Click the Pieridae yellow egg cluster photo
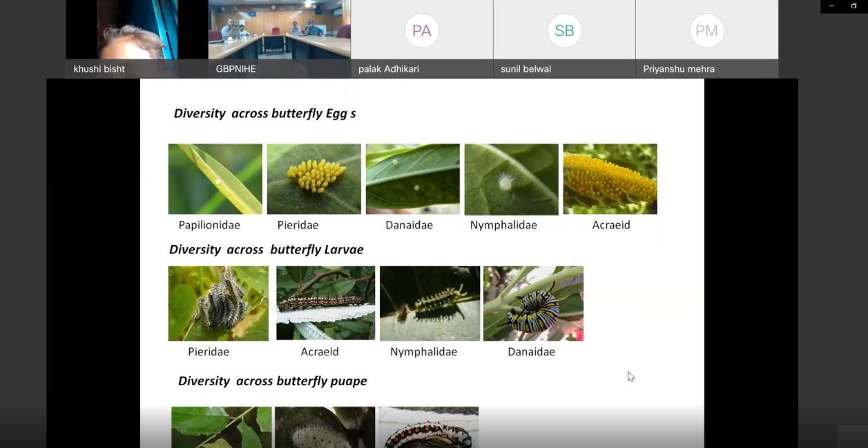This screenshot has height=448, width=868. pyautogui.click(x=314, y=179)
